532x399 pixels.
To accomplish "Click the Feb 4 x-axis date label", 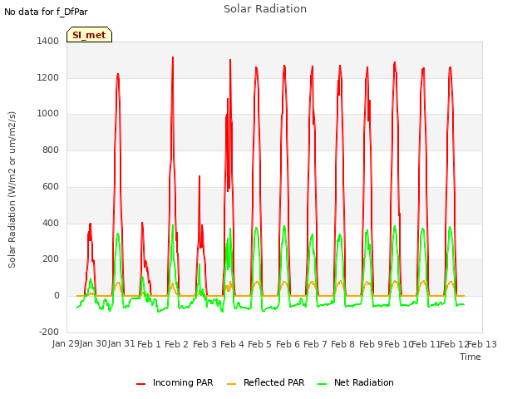I will coord(232,344).
